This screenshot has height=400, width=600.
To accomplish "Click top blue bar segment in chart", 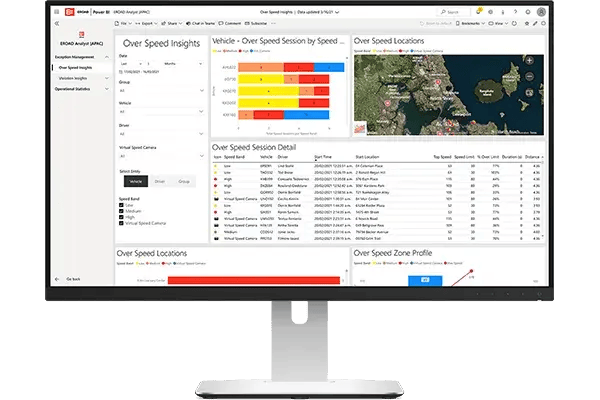I will [329, 67].
